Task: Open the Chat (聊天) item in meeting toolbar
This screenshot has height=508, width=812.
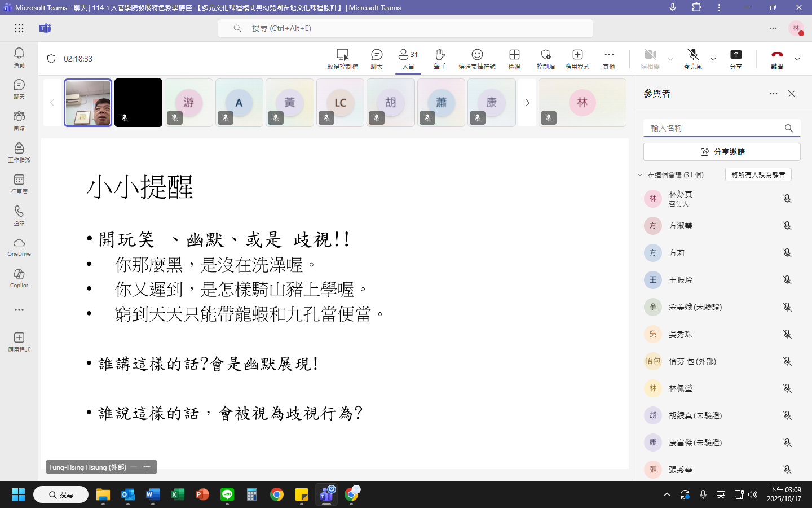Action: (x=377, y=58)
